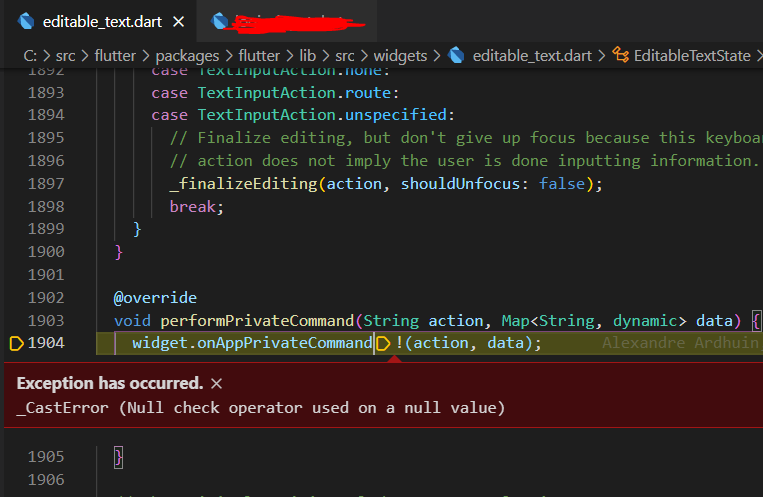Click "onAppPrivateCommand" on line 1904

(285, 343)
